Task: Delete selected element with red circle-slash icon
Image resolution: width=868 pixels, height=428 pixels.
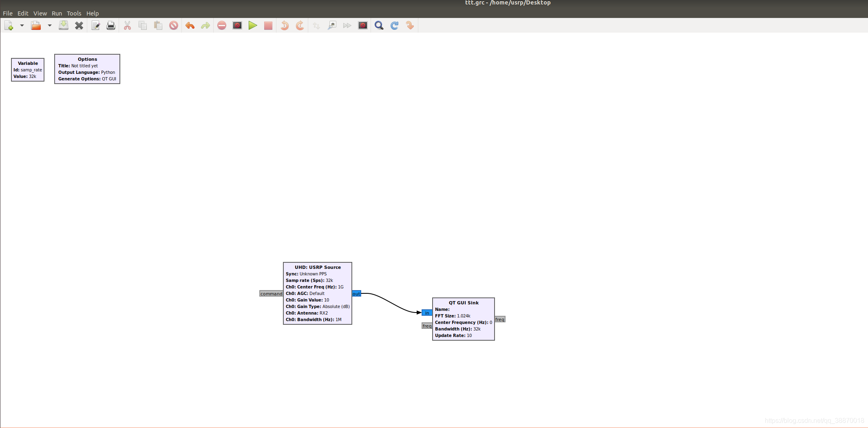Action: click(x=174, y=26)
